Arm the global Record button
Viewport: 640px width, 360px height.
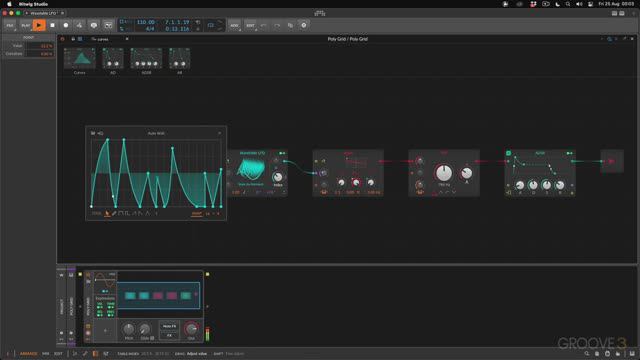point(66,25)
